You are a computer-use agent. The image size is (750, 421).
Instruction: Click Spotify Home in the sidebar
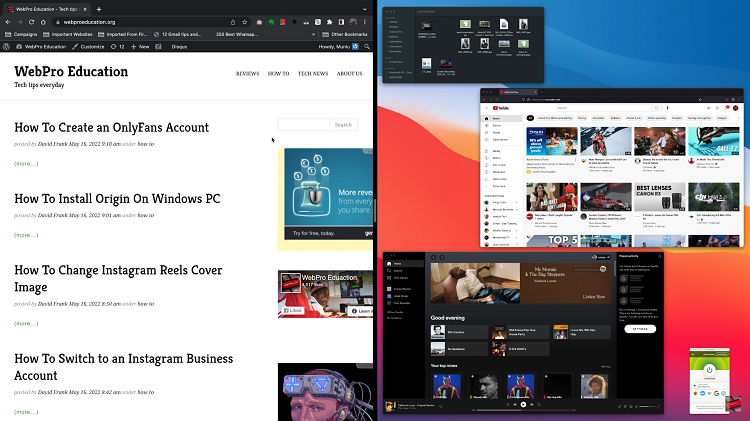click(x=404, y=264)
